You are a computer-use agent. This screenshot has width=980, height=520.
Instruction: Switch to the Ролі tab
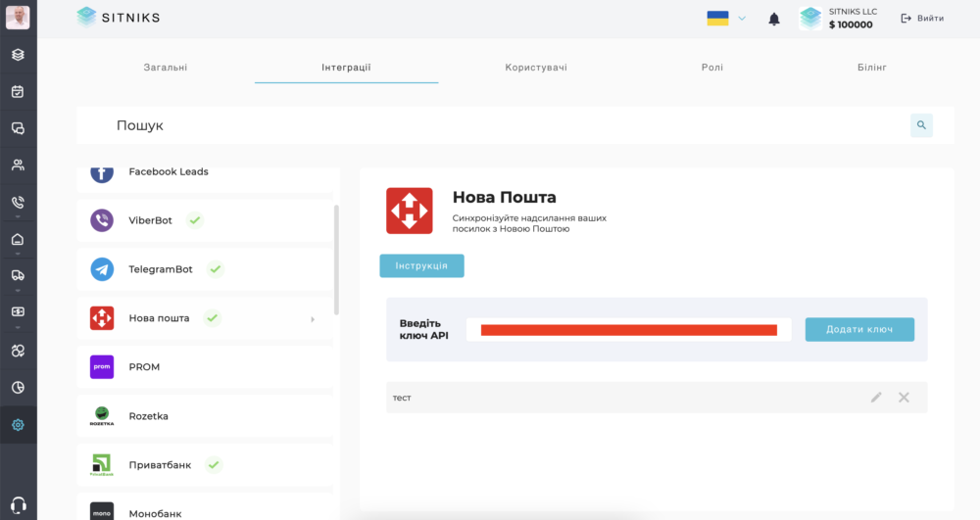[712, 68]
